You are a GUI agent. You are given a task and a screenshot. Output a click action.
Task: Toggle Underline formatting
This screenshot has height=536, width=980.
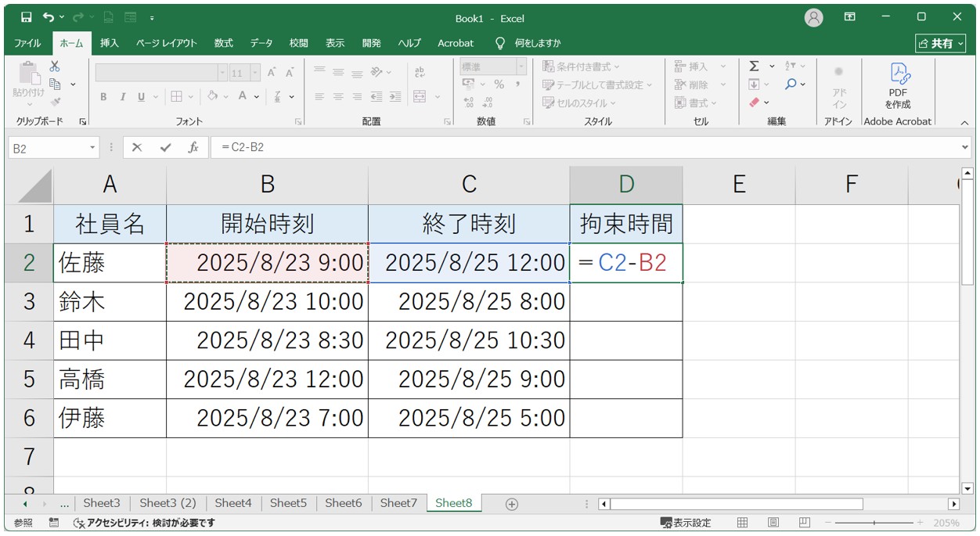pos(142,96)
